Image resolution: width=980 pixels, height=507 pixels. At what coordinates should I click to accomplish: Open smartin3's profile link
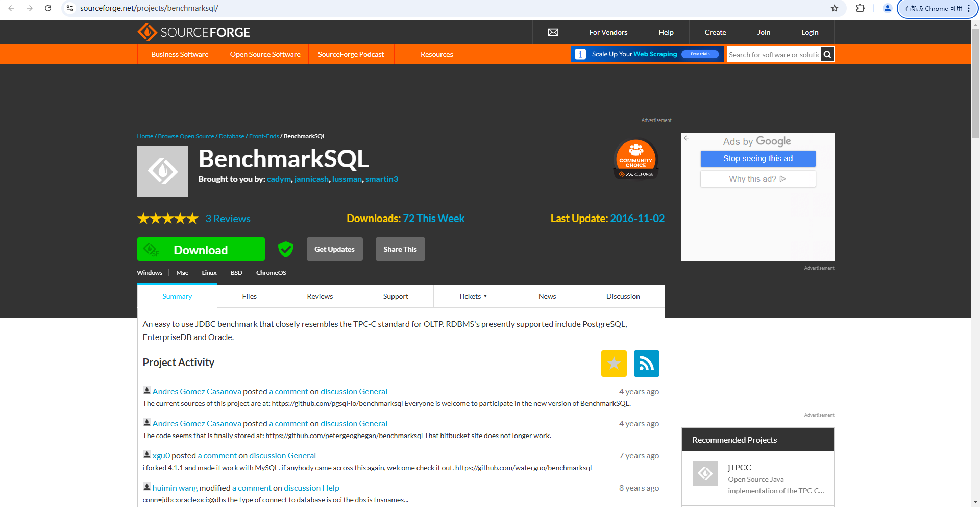coord(382,179)
